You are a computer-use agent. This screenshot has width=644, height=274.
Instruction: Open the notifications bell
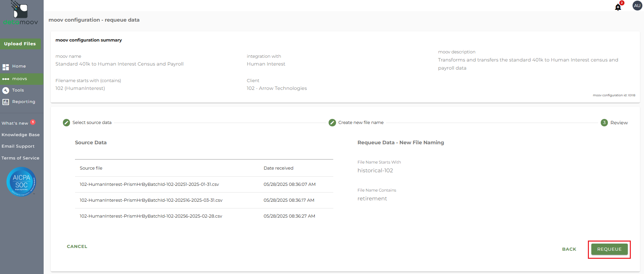pos(618,7)
